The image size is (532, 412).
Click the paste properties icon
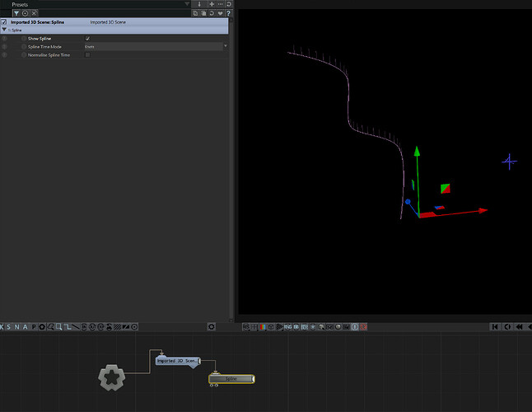pyautogui.click(x=203, y=13)
